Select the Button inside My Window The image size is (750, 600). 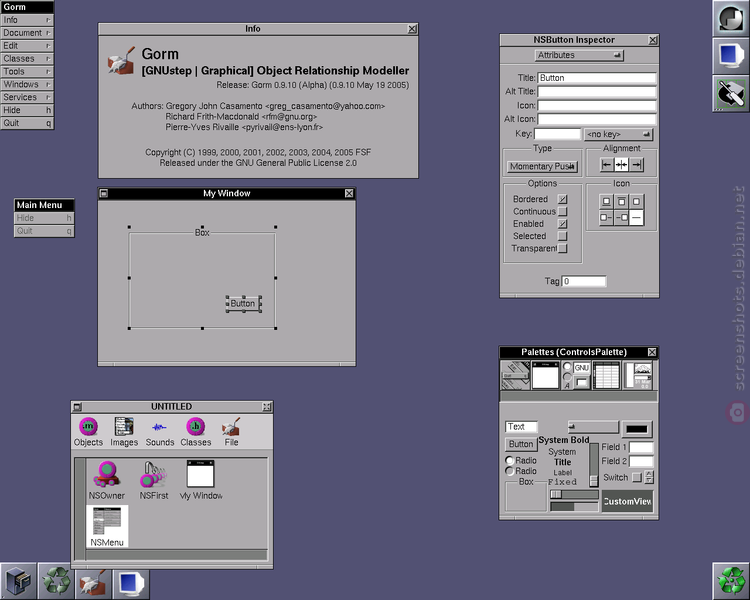(x=243, y=303)
